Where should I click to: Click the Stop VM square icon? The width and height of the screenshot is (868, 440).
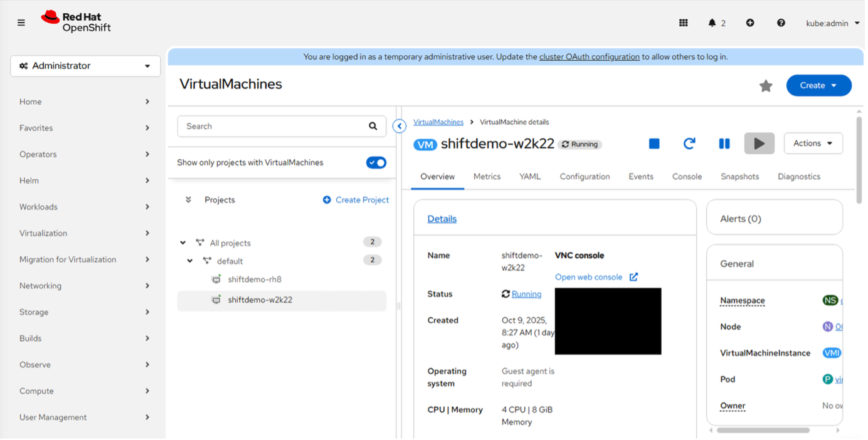tap(654, 144)
